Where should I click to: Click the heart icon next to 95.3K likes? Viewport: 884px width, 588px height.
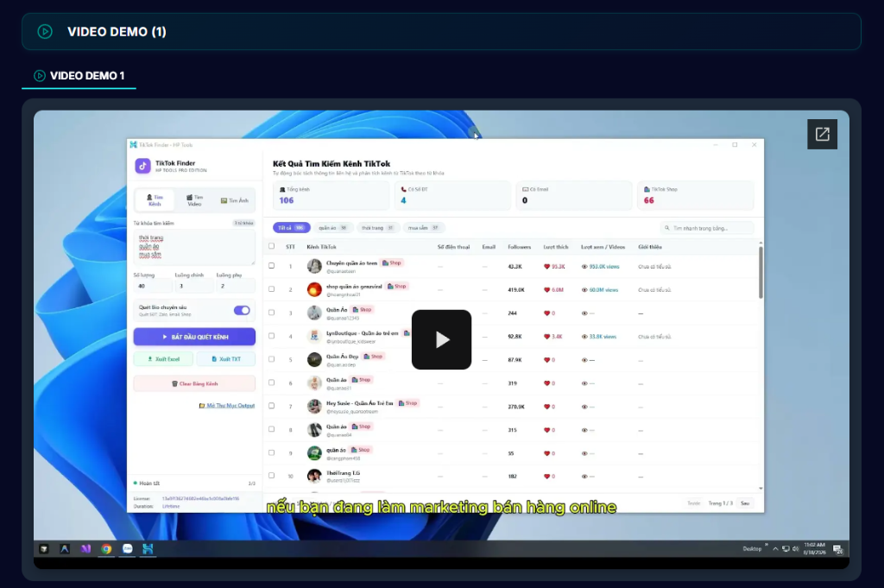coord(546,266)
